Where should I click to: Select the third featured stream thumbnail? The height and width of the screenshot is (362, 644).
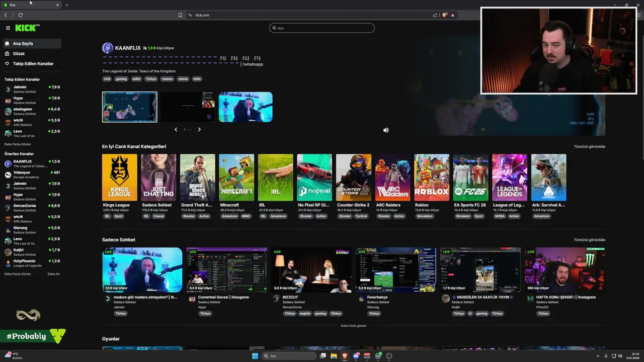click(x=246, y=107)
